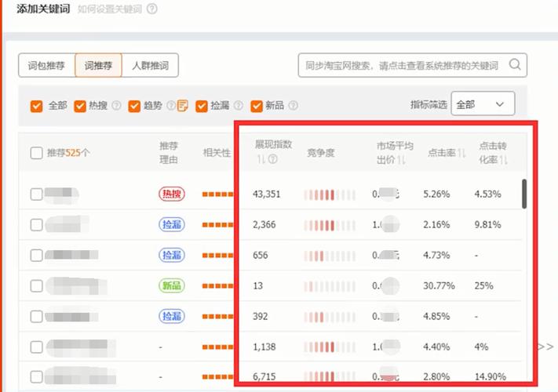The height and width of the screenshot is (392, 558).
Task: Click the table vertical scrollbar thumb
Action: coord(523,194)
